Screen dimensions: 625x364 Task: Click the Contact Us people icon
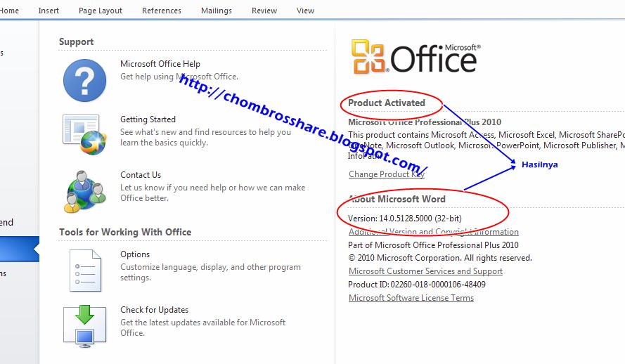[x=84, y=191]
